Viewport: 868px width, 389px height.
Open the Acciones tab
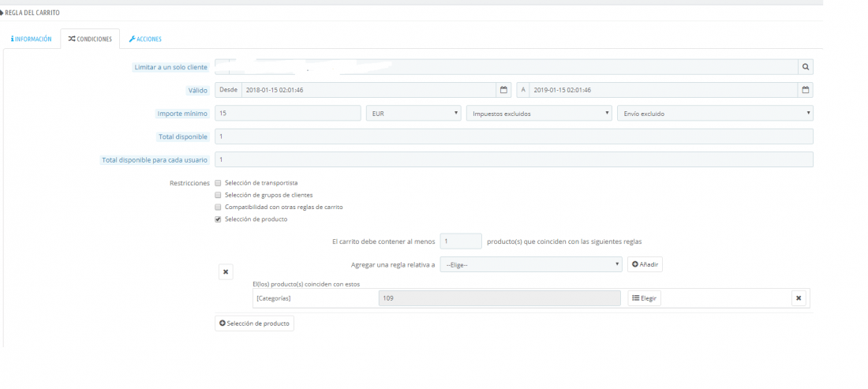(145, 39)
